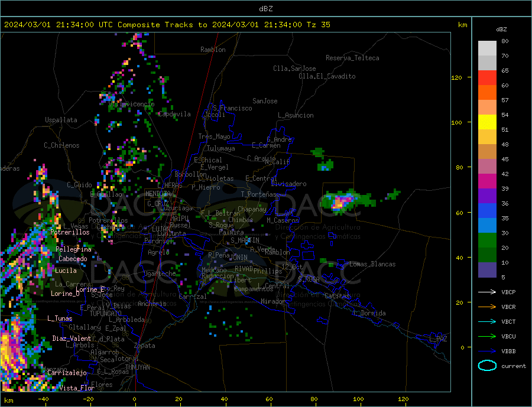Click the S_MARTIN label

pyautogui.click(x=245, y=240)
